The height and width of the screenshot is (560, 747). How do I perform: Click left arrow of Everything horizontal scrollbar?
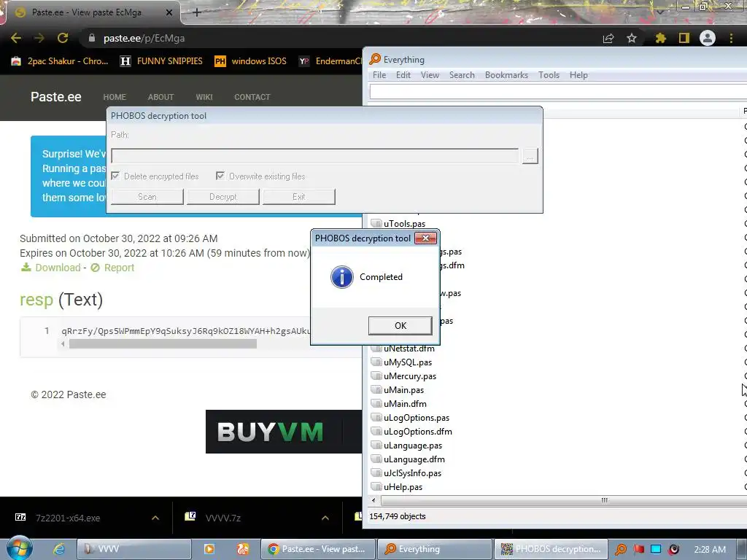373,500
